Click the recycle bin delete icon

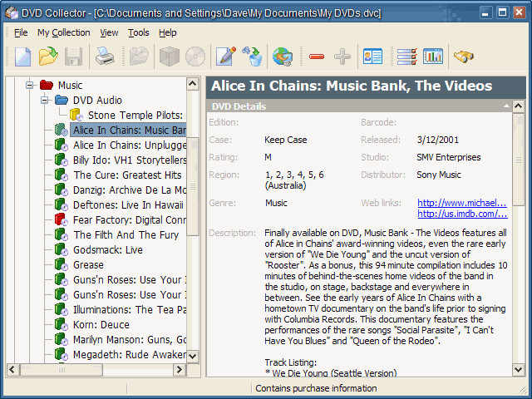click(253, 56)
